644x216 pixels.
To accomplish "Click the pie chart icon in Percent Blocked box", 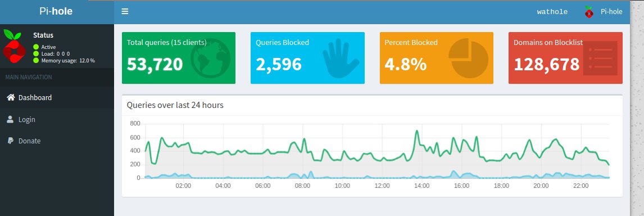I will (469, 58).
